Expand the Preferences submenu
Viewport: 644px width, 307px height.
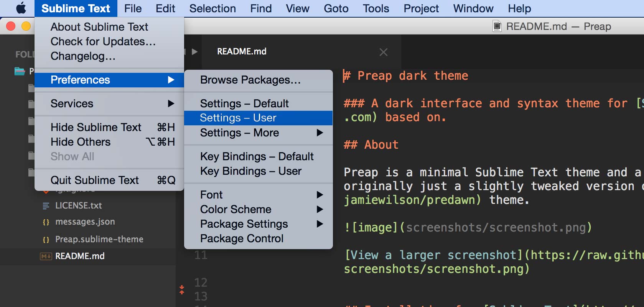click(109, 80)
